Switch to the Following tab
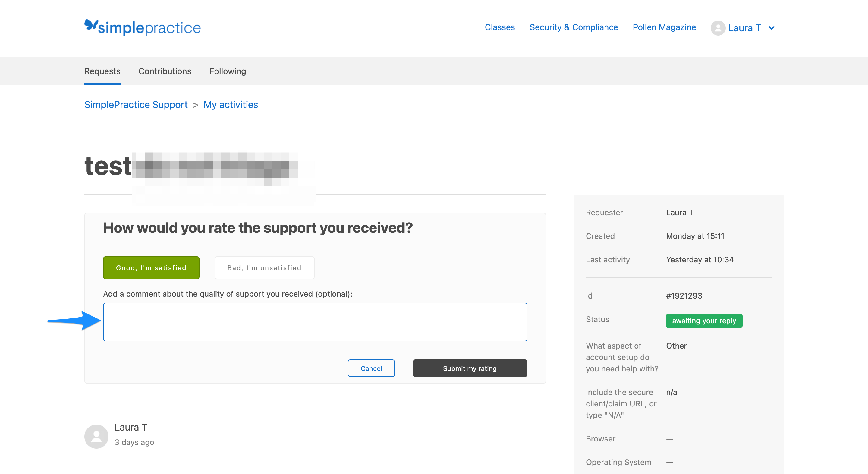The image size is (868, 474). pos(228,71)
